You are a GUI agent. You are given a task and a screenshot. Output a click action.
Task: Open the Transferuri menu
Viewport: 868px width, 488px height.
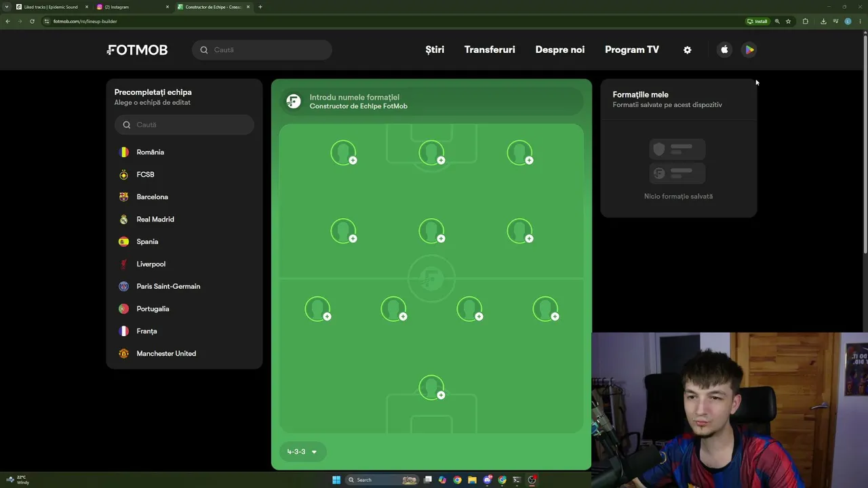pyautogui.click(x=490, y=49)
